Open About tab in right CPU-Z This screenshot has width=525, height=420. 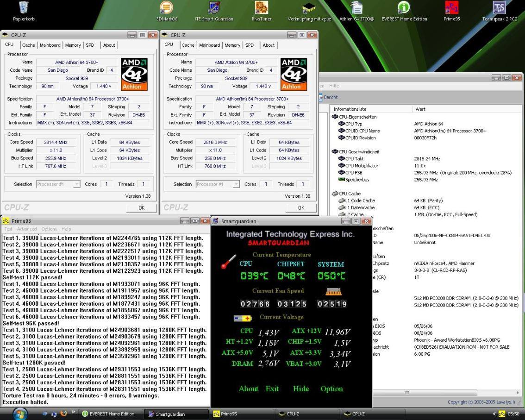click(269, 45)
